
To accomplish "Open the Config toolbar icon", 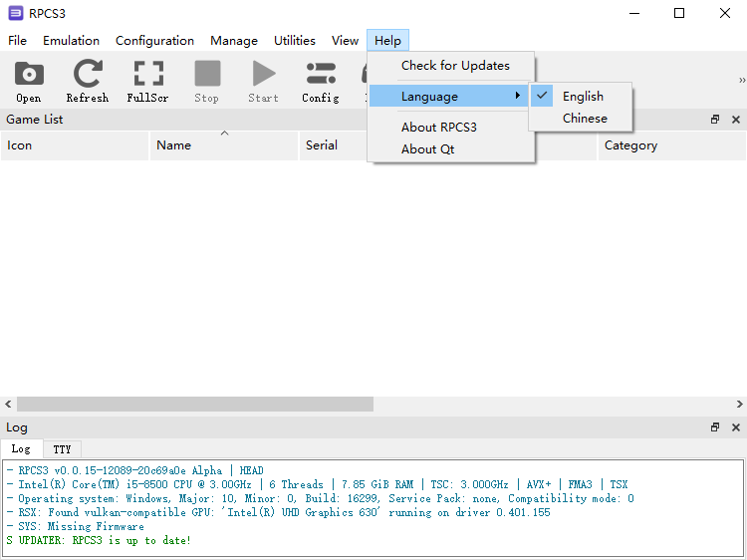I will (320, 81).
